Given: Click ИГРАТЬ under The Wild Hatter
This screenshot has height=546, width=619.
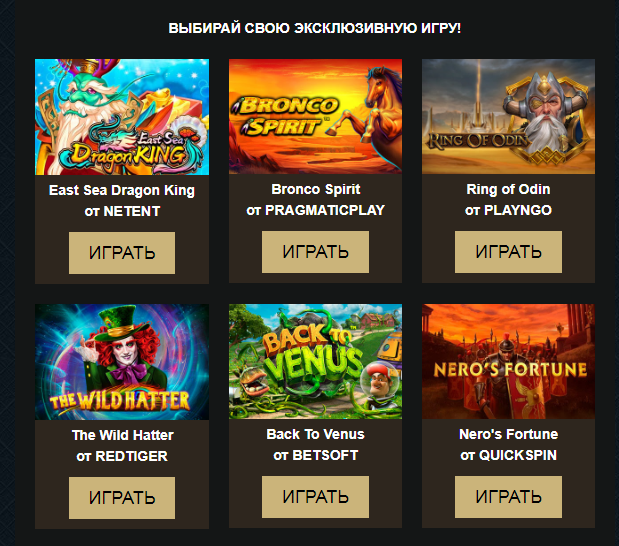Looking at the screenshot, I should pyautogui.click(x=122, y=498).
